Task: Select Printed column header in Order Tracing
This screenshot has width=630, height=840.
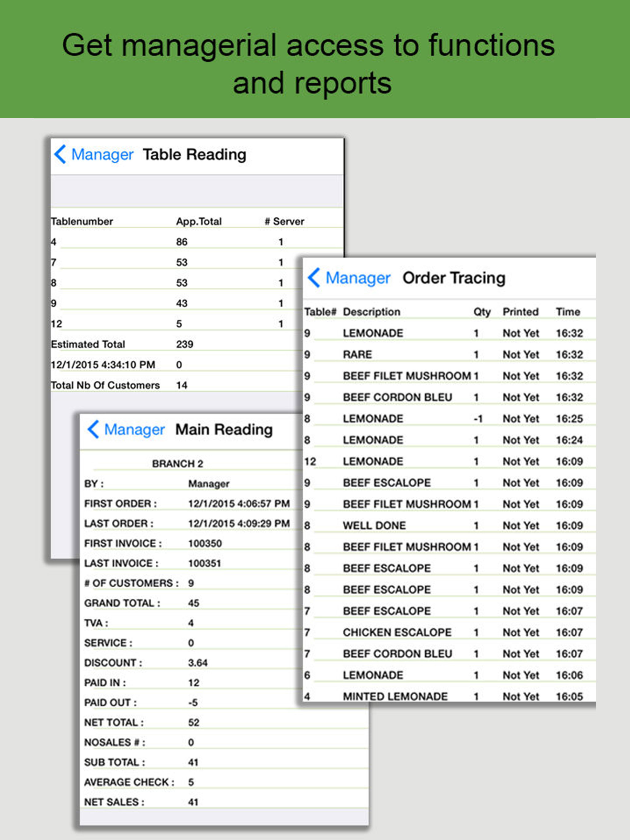Action: pos(520,312)
